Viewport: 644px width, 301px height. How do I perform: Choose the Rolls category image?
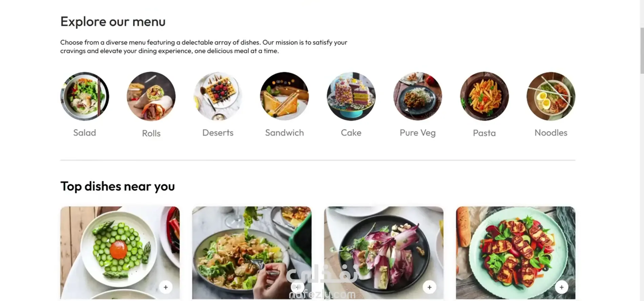tap(151, 96)
